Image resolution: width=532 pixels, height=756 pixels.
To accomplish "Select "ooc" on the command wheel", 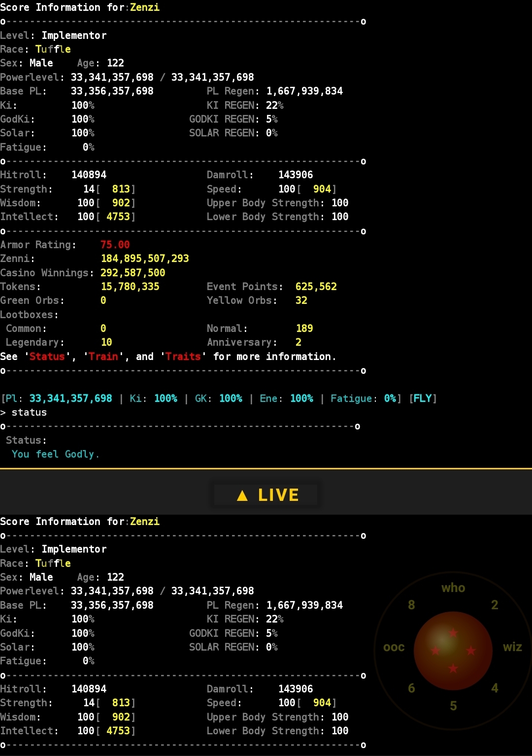I will pos(394,647).
